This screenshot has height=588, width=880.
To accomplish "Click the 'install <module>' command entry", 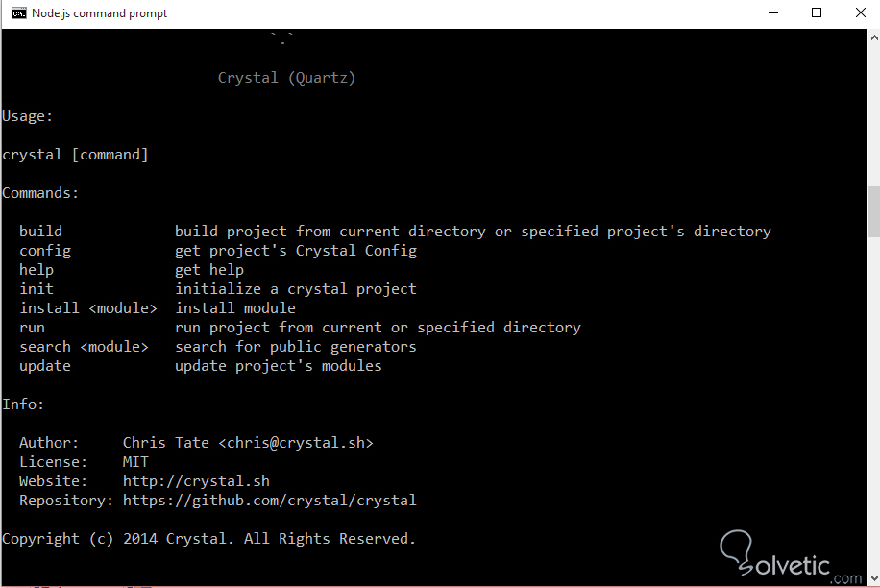I will point(88,308).
